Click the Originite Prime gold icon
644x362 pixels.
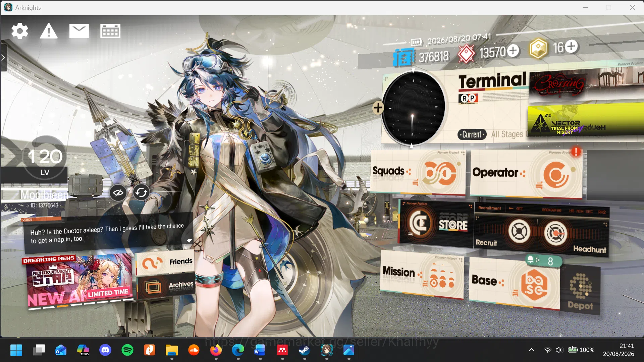[x=538, y=48]
